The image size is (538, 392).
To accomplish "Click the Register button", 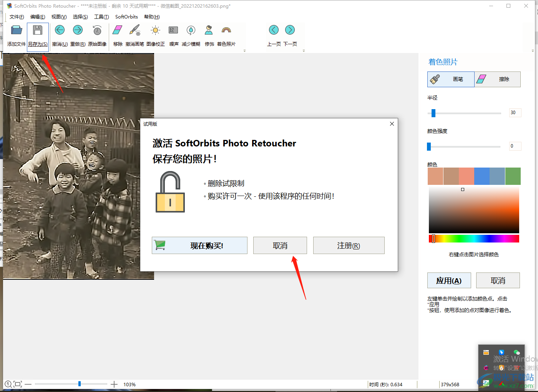I will pyautogui.click(x=349, y=245).
